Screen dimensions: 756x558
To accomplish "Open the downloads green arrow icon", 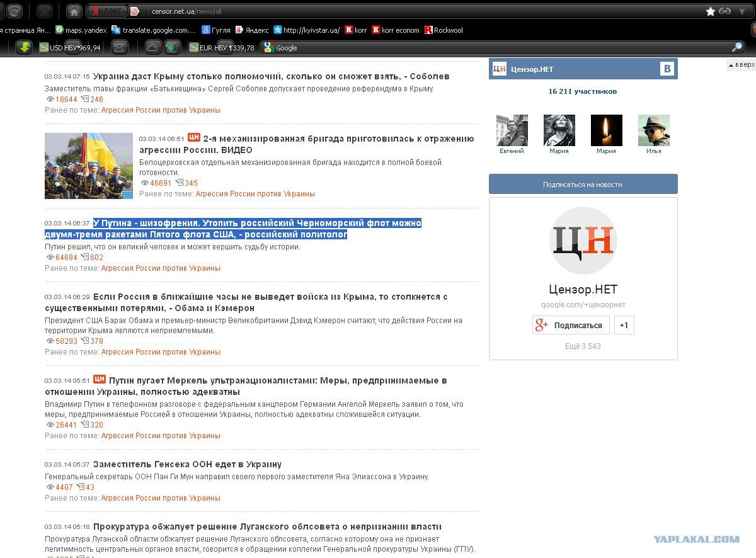I will (x=24, y=47).
